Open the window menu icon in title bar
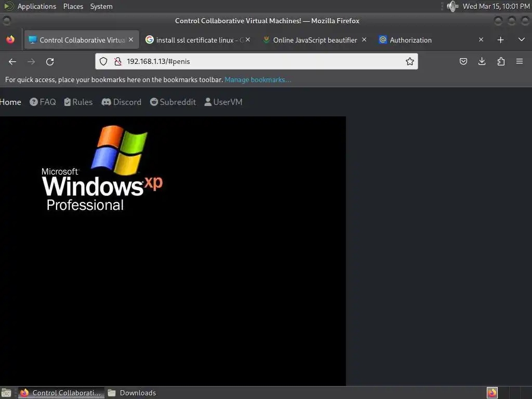Image resolution: width=532 pixels, height=399 pixels. 6,21
